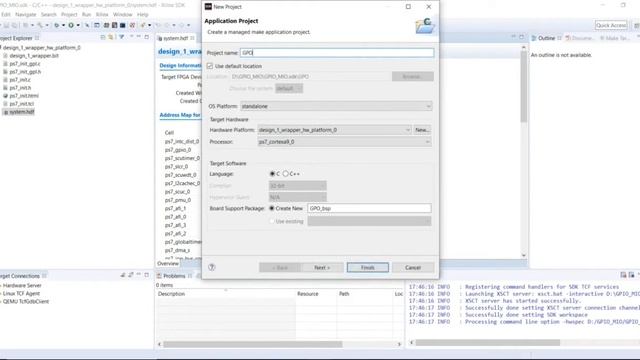640x360 pixels.
Task: Open the file system default dropdown
Action: pyautogui.click(x=289, y=89)
